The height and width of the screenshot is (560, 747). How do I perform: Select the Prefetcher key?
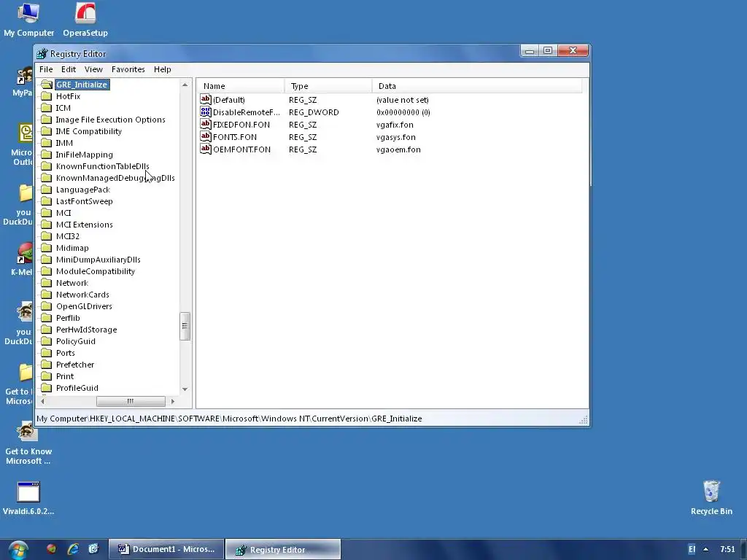pyautogui.click(x=75, y=365)
